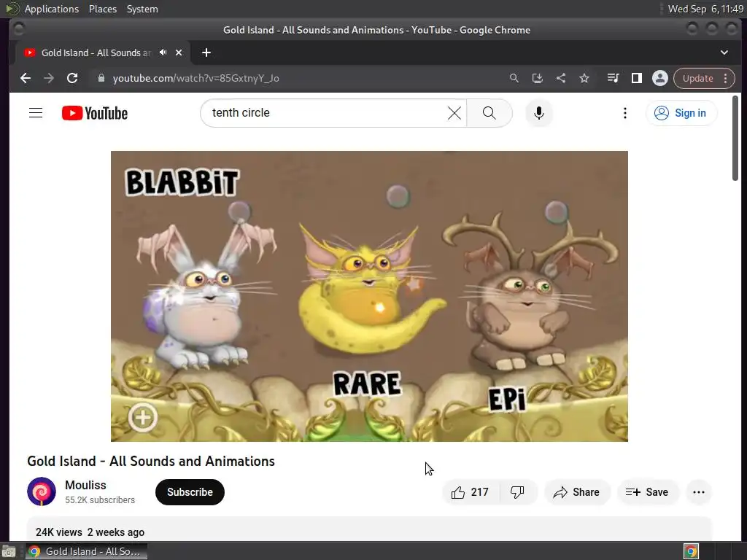Start voice search with the microphone
Screen dimensions: 747x560
539,113
